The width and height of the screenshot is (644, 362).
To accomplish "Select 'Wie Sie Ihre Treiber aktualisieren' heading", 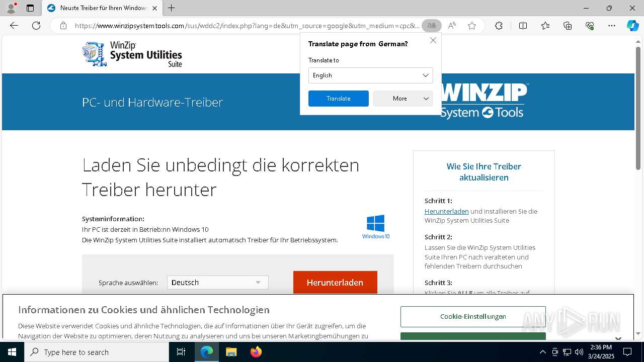I will [x=484, y=172].
